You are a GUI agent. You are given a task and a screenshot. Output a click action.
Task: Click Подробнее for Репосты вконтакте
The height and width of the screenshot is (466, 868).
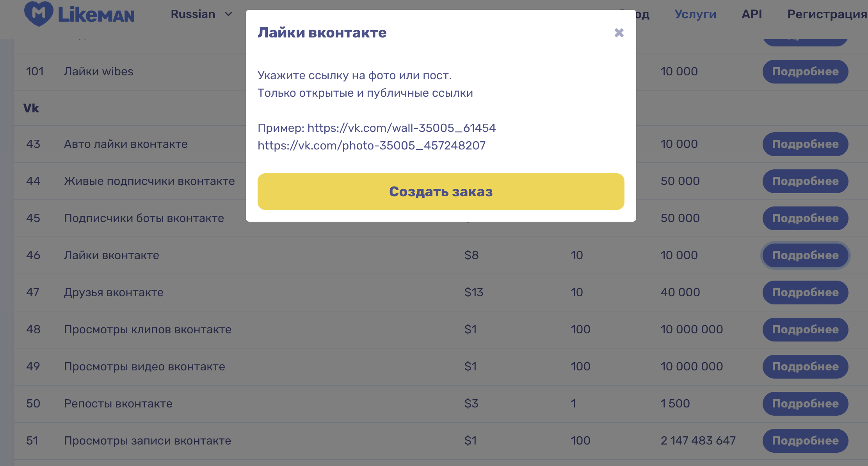(805, 404)
